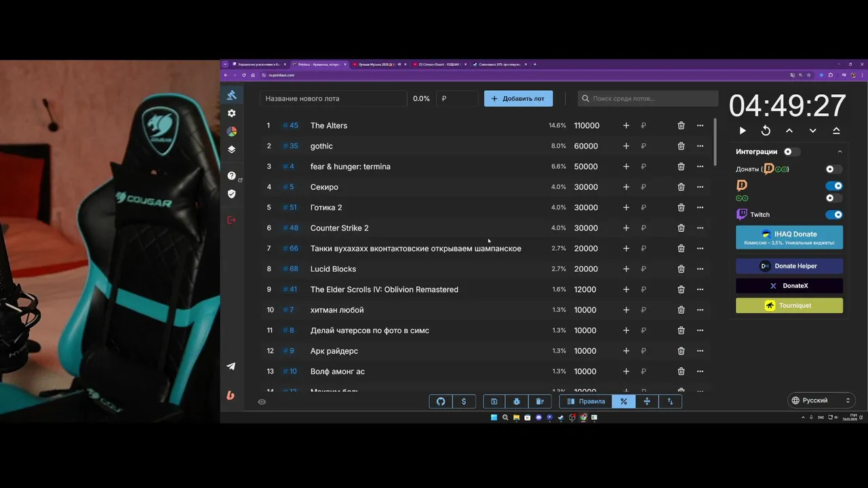The height and width of the screenshot is (488, 868).
Task: Open a new browser tab
Action: point(535,64)
